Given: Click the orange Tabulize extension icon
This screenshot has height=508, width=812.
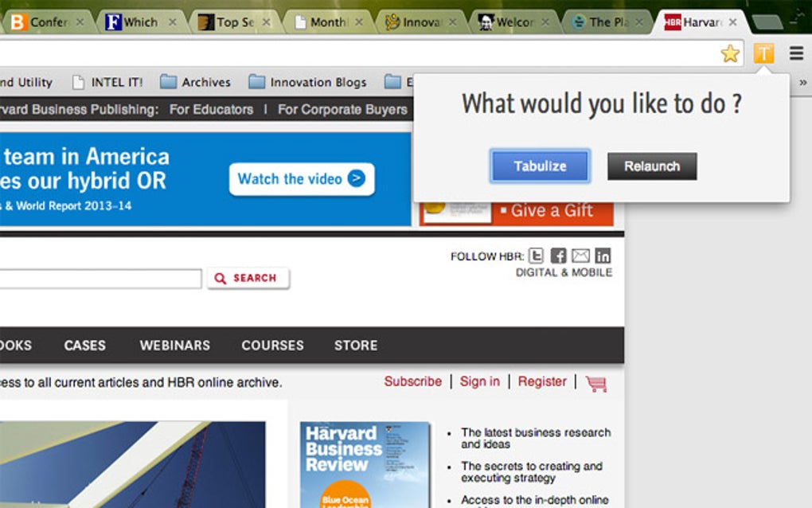Looking at the screenshot, I should [763, 54].
